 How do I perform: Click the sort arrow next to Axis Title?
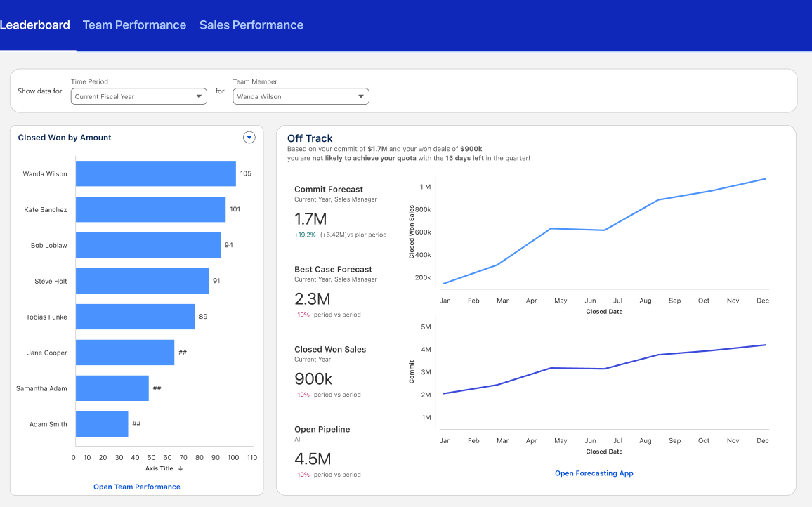coord(181,468)
